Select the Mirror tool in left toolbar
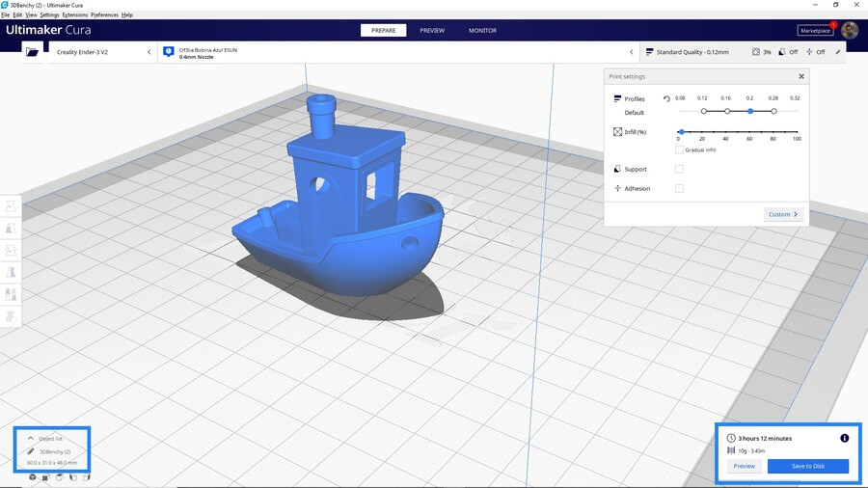 pos(11,272)
